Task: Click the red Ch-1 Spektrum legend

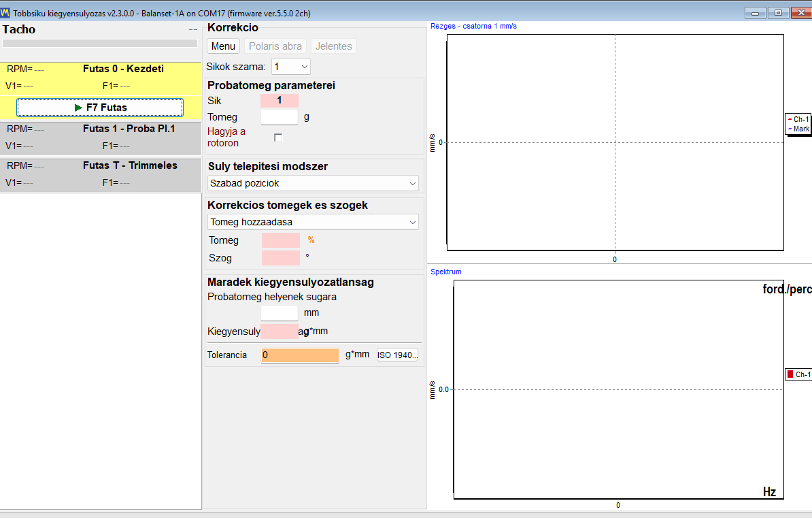Action: pos(798,374)
